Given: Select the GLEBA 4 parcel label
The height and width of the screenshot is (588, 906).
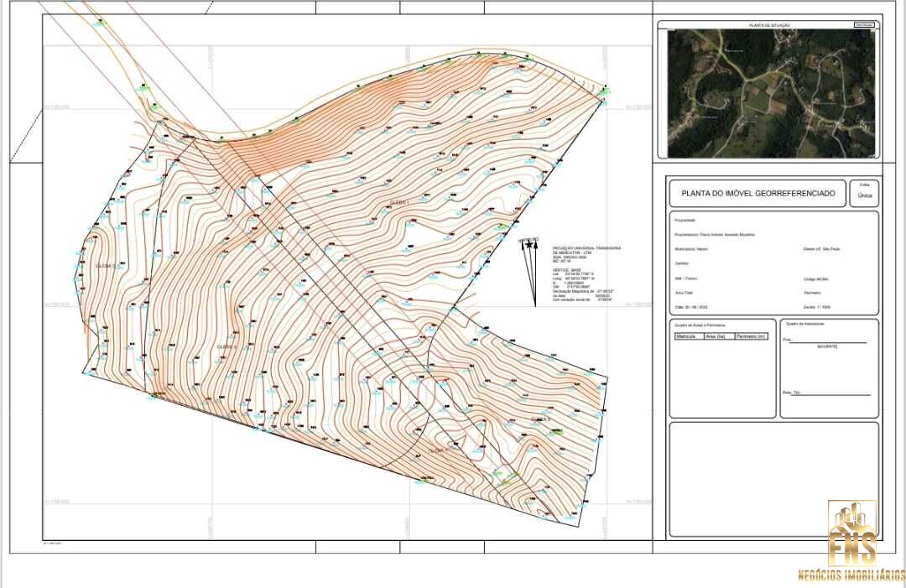Looking at the screenshot, I should click(x=436, y=451).
